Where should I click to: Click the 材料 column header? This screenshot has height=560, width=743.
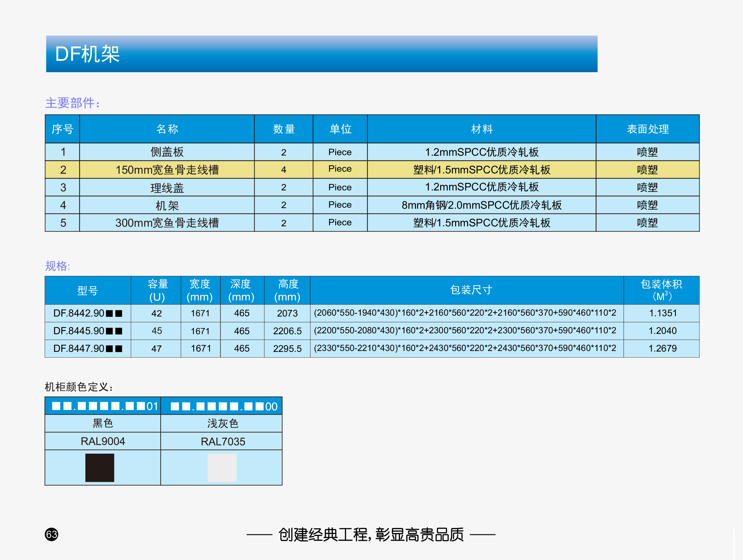(x=482, y=129)
